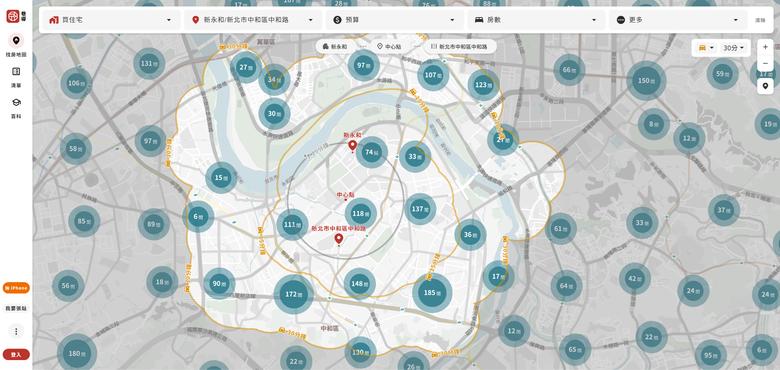Expand the 房數 room count dropdown
780x370 pixels.
click(536, 20)
